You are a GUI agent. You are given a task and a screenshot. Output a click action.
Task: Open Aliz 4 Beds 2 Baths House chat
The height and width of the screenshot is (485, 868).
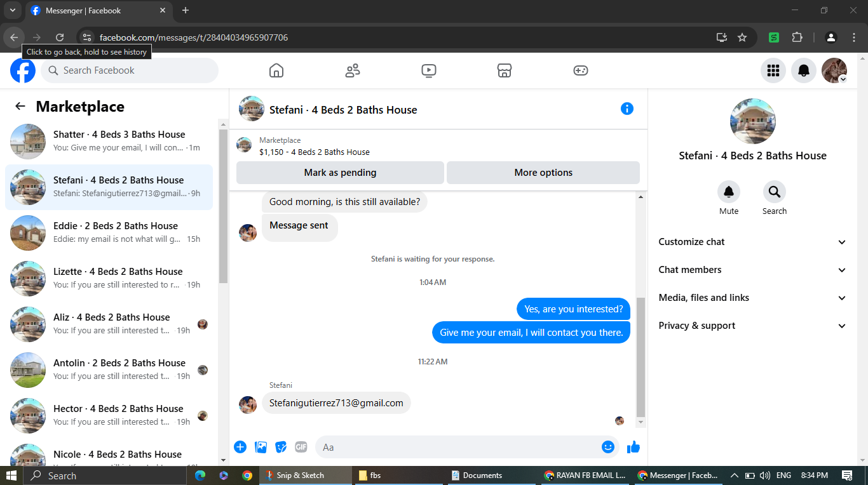pyautogui.click(x=109, y=324)
